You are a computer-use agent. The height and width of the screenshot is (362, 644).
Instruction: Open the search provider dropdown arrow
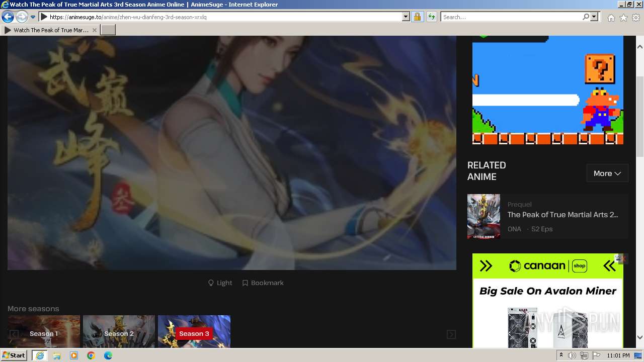594,17
